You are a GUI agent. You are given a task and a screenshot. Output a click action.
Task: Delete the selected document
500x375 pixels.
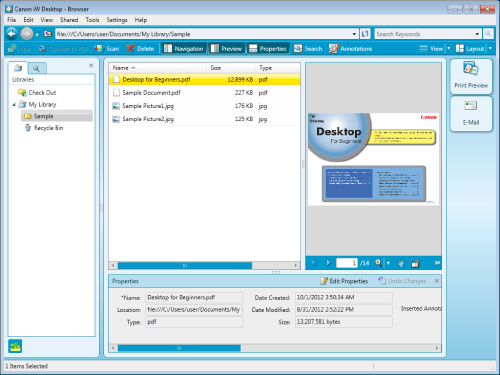click(140, 49)
